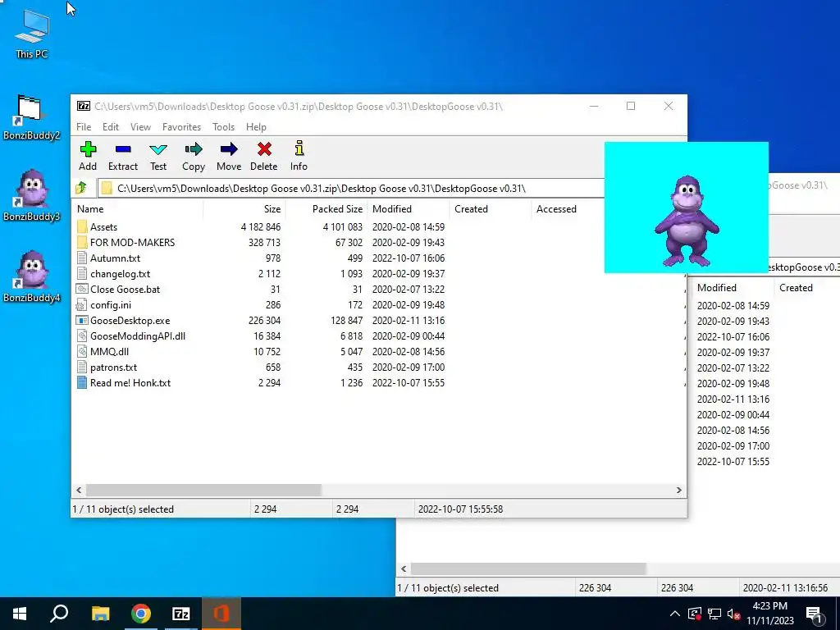Click the taskbar search icon
This screenshot has height=630, width=840.
click(59, 614)
